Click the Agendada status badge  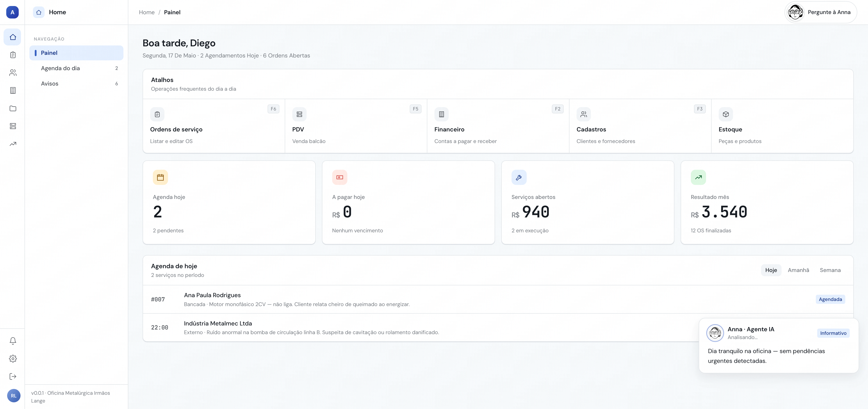coord(830,299)
